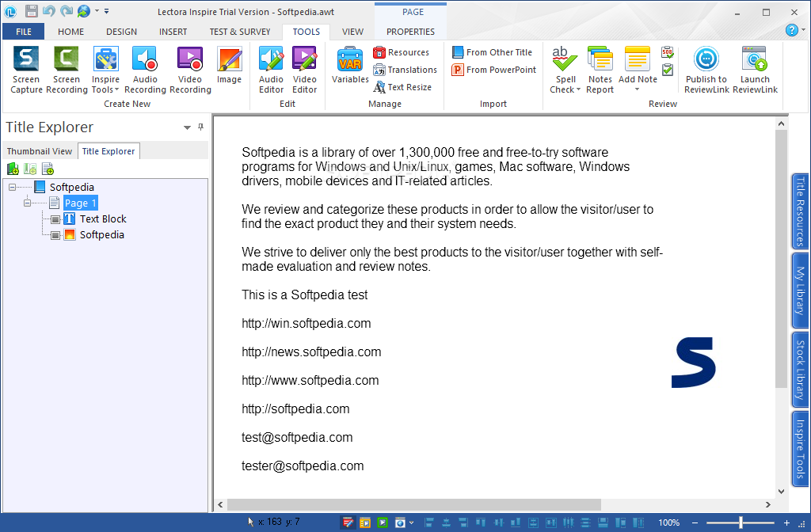Toggle visibility box of Text Block
This screenshot has height=532, width=811.
coord(55,220)
